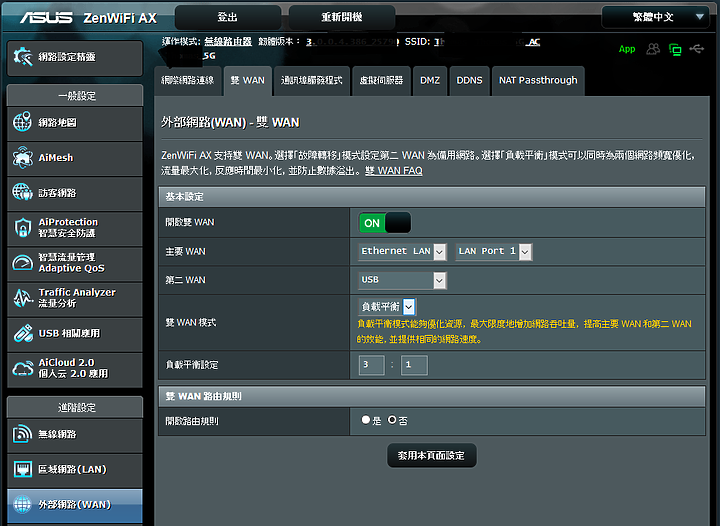Switch to the DDNS tab

469,80
